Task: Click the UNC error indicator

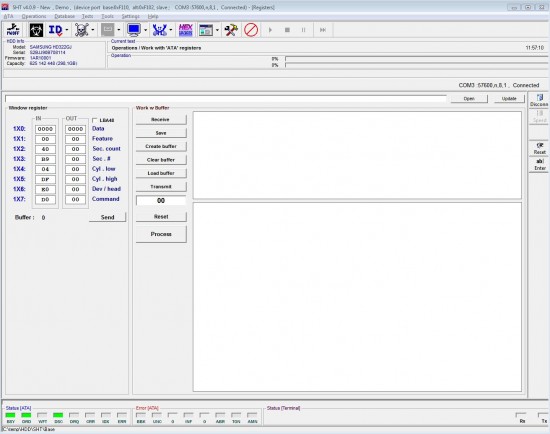Action: pos(157,415)
